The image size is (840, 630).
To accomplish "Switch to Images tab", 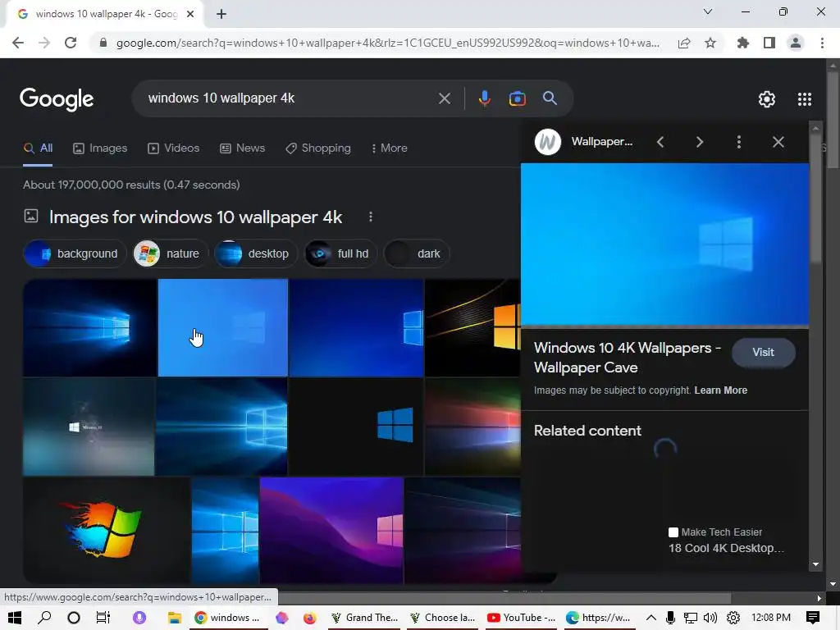I will (100, 148).
